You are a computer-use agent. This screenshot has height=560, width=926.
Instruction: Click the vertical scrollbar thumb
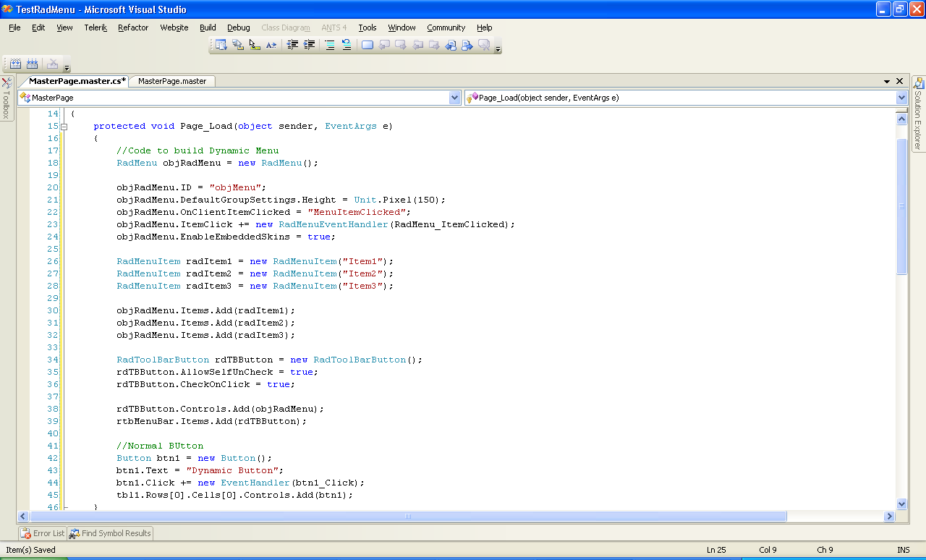tap(901, 206)
